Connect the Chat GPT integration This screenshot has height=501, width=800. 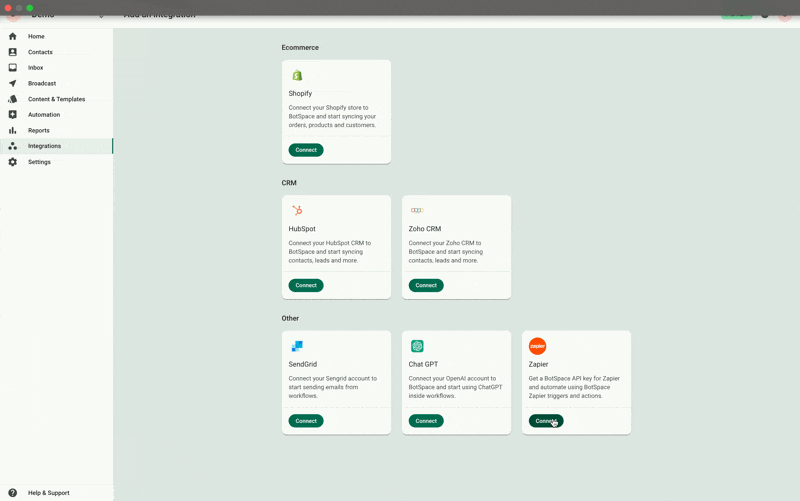(426, 421)
